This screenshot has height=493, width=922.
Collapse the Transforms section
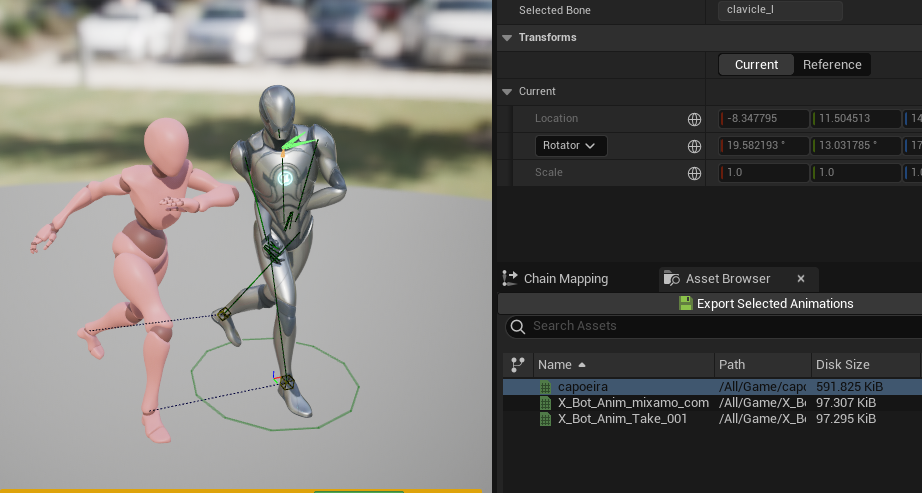(507, 38)
